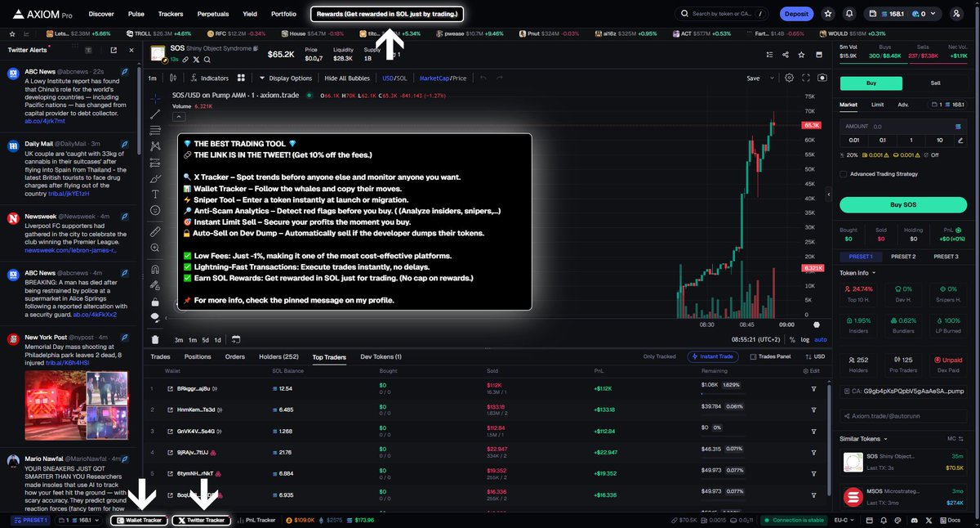Click the undo arrow in chart toolbar
This screenshot has height=528, width=980.
[x=483, y=78]
